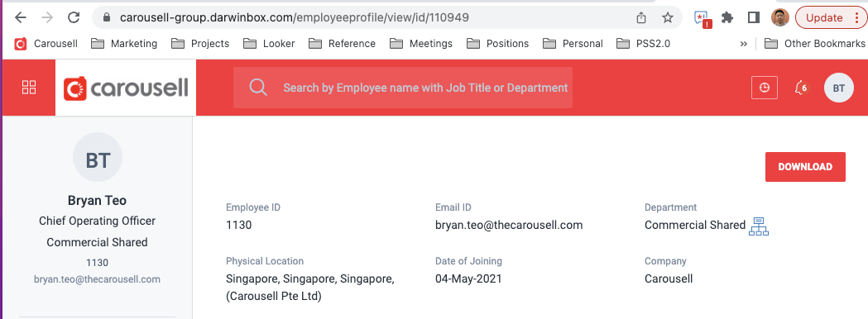
Task: Toggle the browser side panel
Action: pyautogui.click(x=753, y=17)
